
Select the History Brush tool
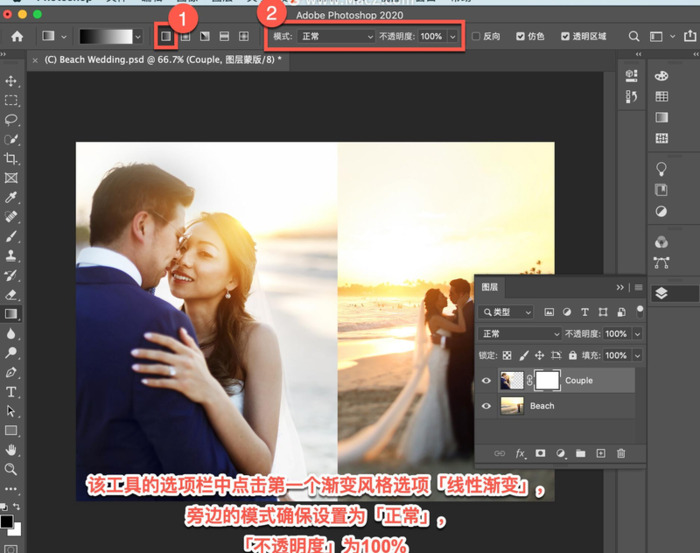pyautogui.click(x=11, y=275)
